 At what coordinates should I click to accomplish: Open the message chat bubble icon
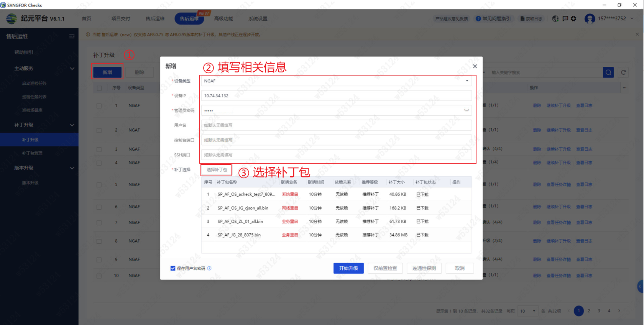click(565, 18)
